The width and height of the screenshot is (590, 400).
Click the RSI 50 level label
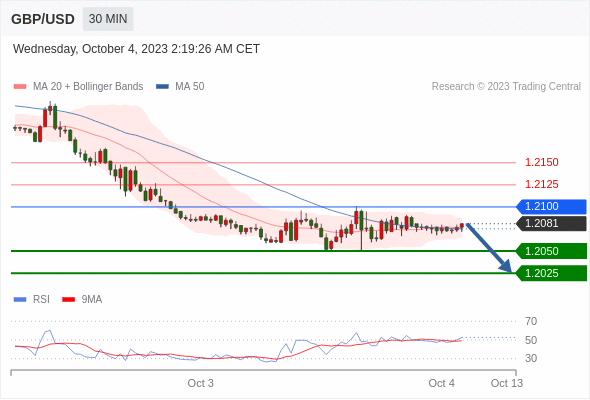tap(531, 340)
